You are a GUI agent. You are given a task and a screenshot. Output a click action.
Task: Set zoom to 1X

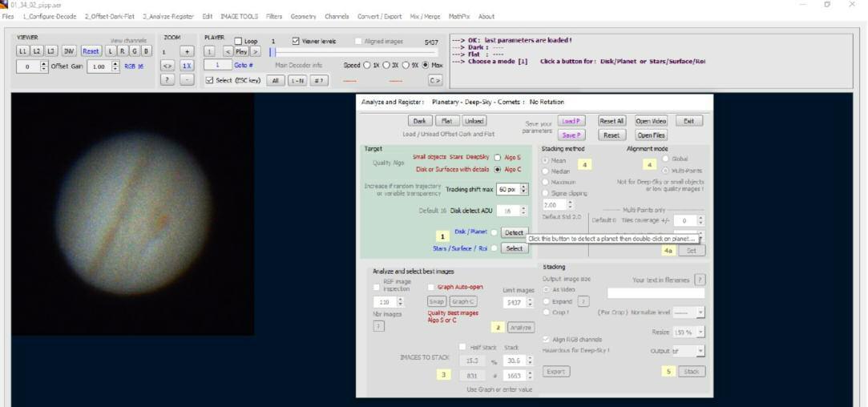[x=188, y=66]
